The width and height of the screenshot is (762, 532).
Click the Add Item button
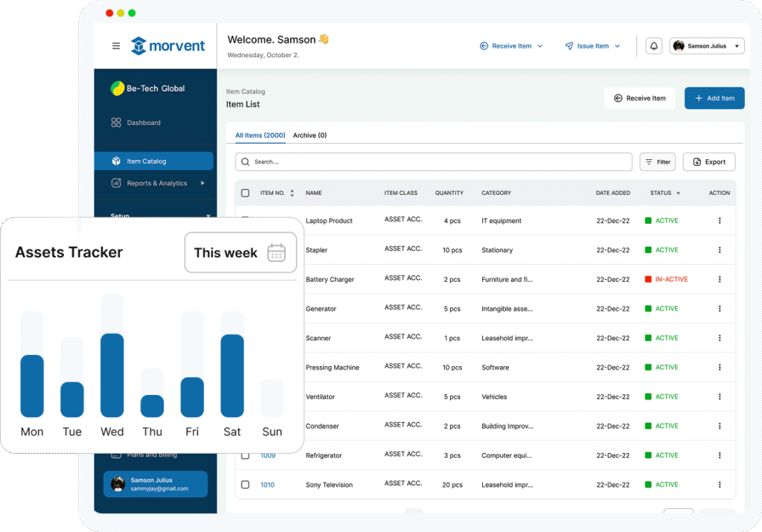tap(714, 98)
